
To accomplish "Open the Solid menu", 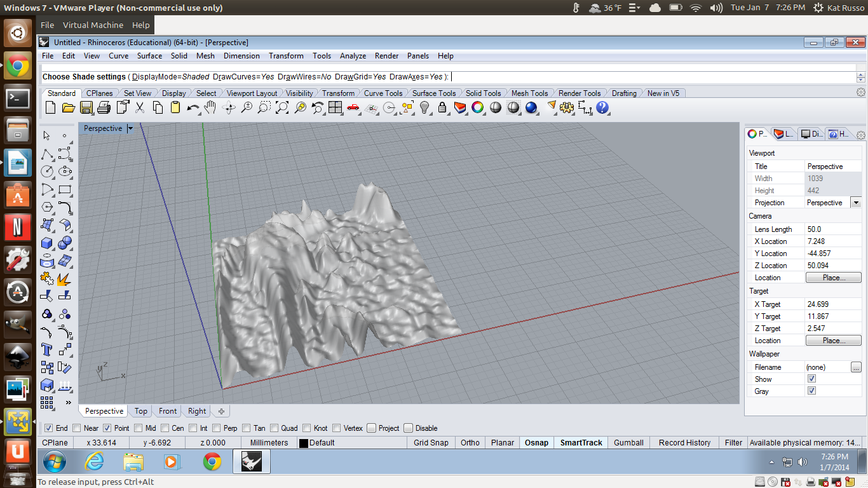I will coord(179,56).
